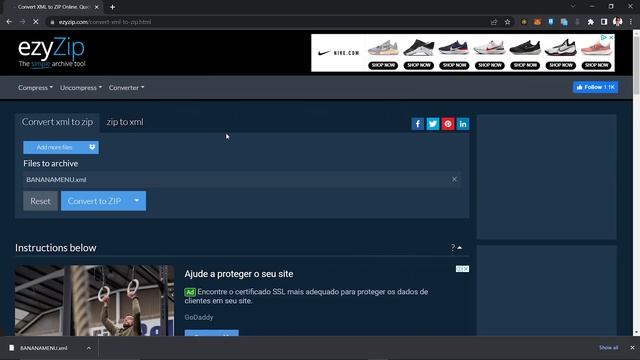Go back using the browser back arrow

point(9,22)
